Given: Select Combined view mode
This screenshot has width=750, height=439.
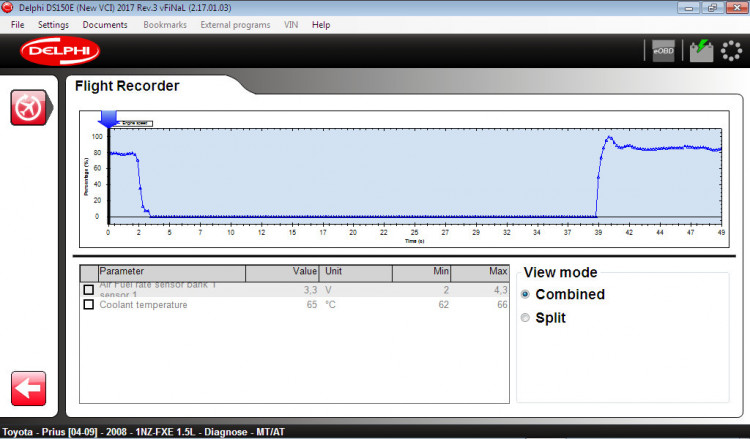Looking at the screenshot, I should pyautogui.click(x=526, y=294).
